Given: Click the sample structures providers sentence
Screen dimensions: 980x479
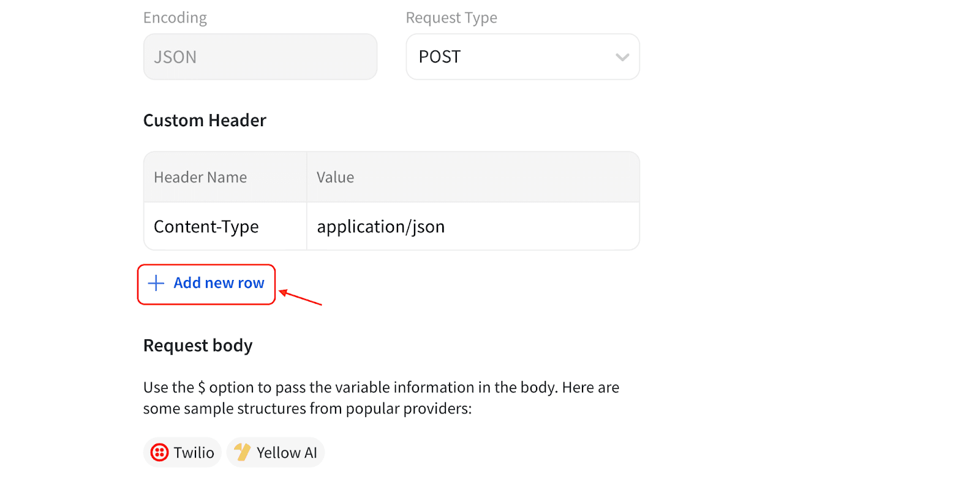Looking at the screenshot, I should click(x=307, y=409).
